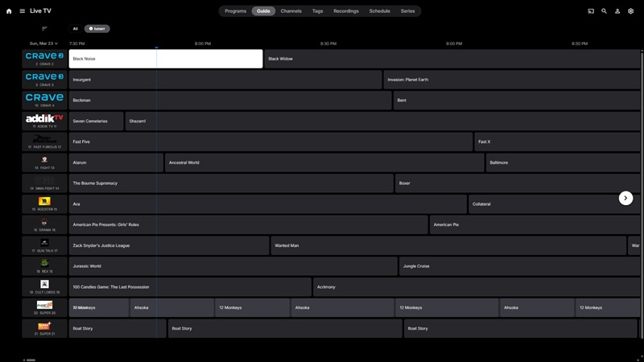Open the cast to device icon
The image size is (644, 362).
click(x=591, y=11)
